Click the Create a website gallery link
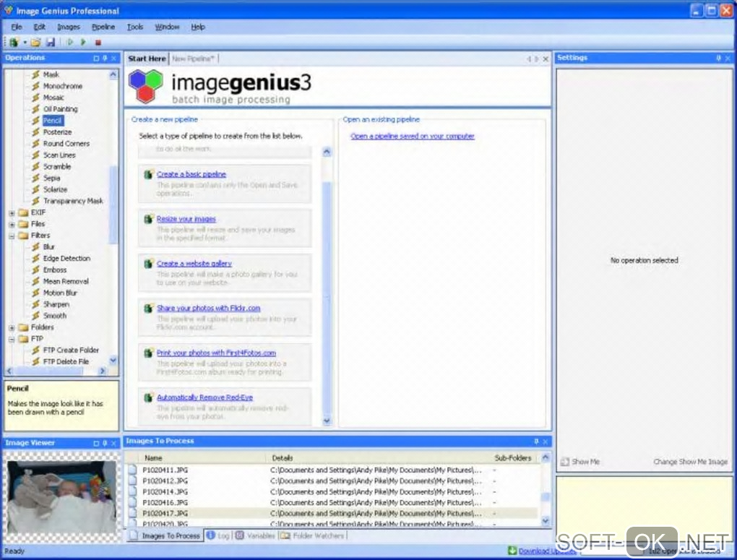Image resolution: width=737 pixels, height=560 pixels. (x=194, y=263)
